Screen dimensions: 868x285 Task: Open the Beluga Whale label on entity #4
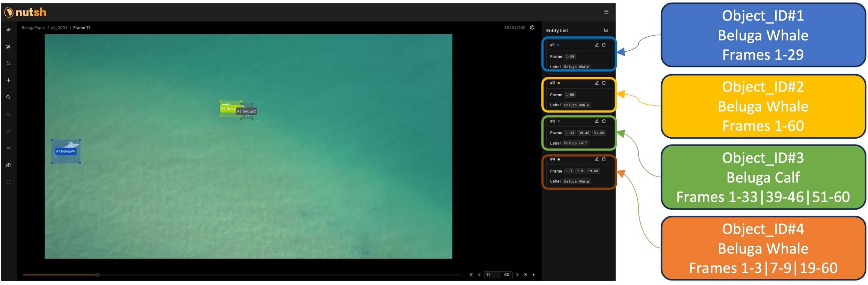tap(576, 181)
